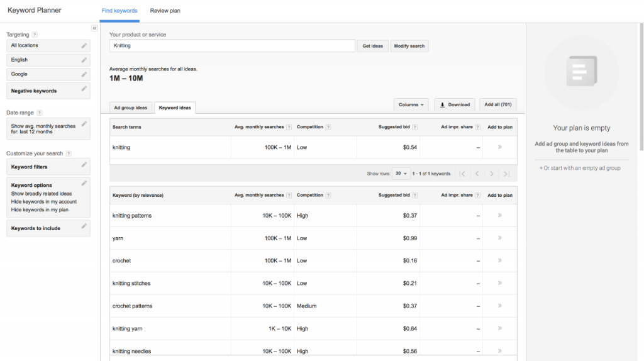Edit All locations targeting pencil icon
644x361 pixels.
pos(84,45)
